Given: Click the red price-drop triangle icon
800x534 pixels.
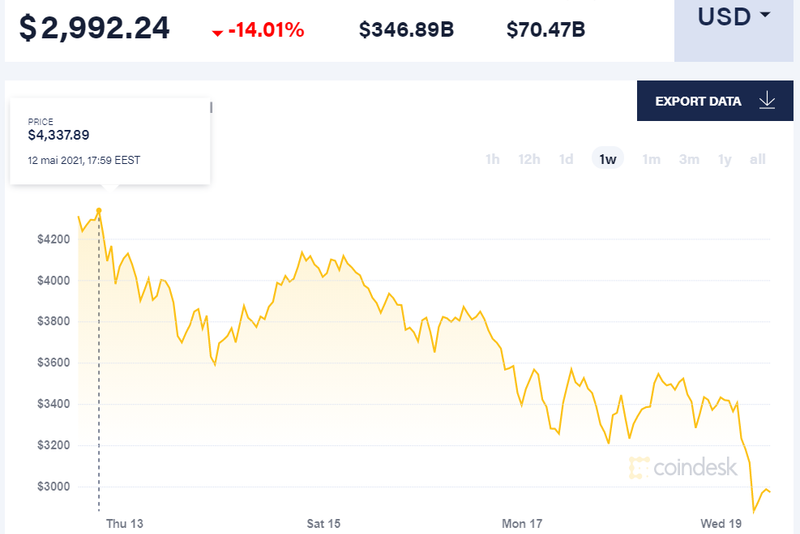Looking at the screenshot, I should pyautogui.click(x=218, y=33).
